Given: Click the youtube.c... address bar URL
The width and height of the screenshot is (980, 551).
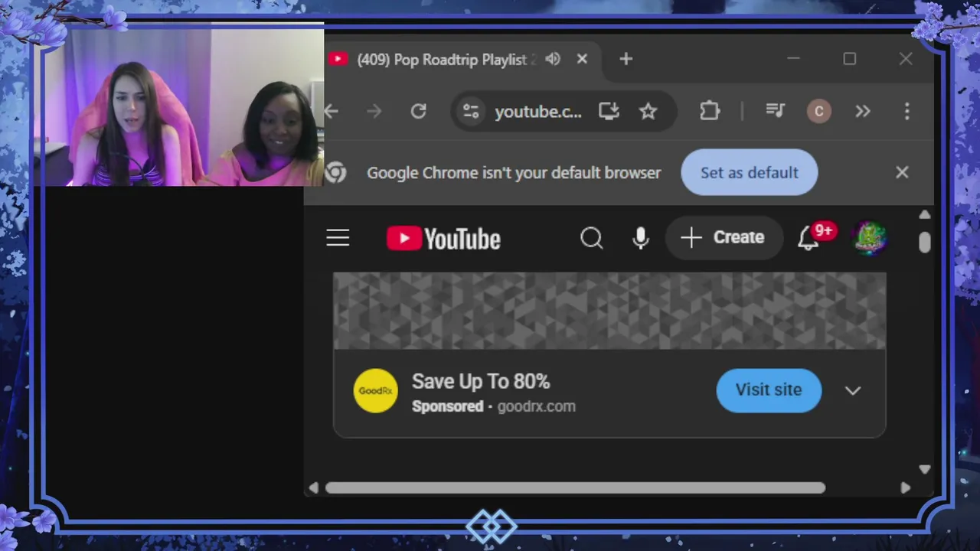Looking at the screenshot, I should pyautogui.click(x=537, y=112).
